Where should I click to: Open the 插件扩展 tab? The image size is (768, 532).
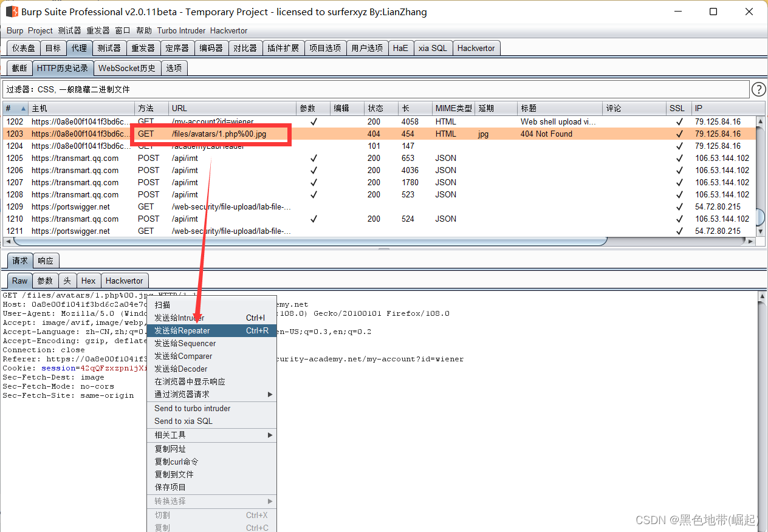[x=283, y=48]
